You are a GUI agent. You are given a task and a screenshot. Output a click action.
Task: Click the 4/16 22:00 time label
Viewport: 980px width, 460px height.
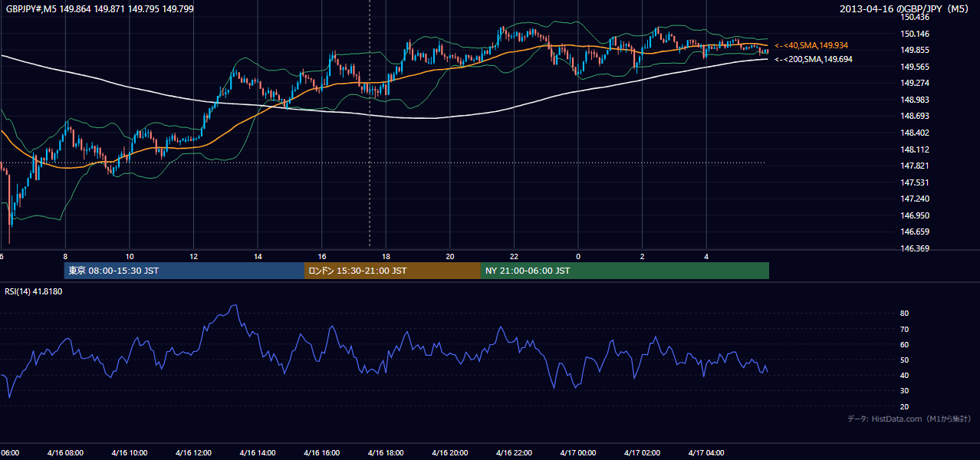coord(514,453)
